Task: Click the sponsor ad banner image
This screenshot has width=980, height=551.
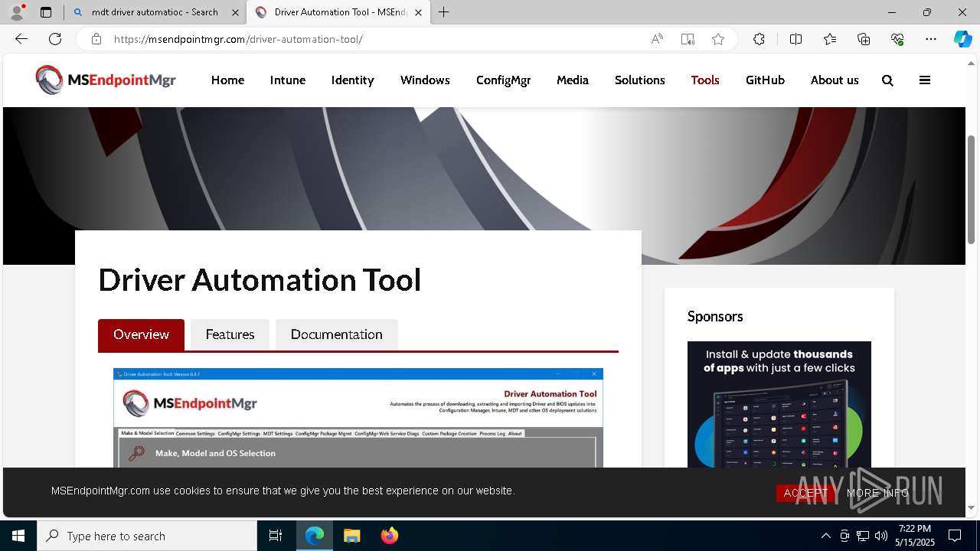Action: pos(779,404)
